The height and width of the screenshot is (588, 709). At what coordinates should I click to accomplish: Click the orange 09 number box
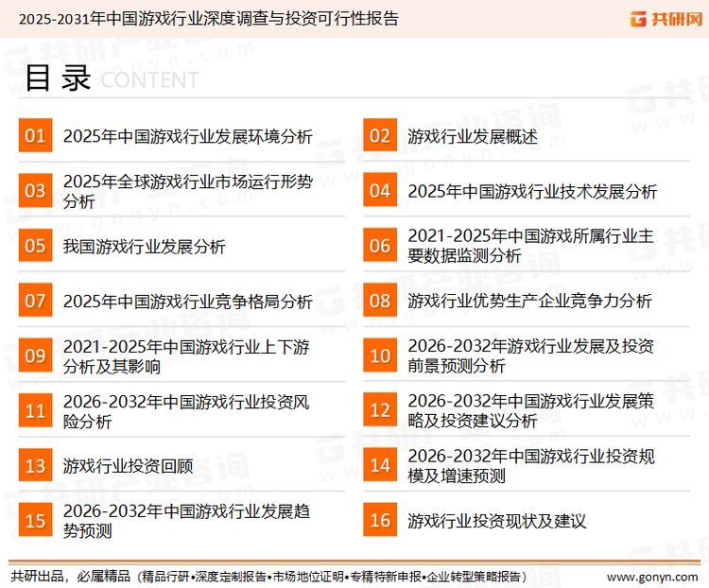click(35, 355)
